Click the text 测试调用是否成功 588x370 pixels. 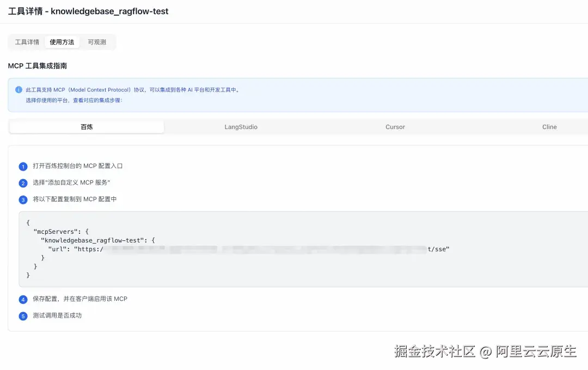pyautogui.click(x=57, y=315)
